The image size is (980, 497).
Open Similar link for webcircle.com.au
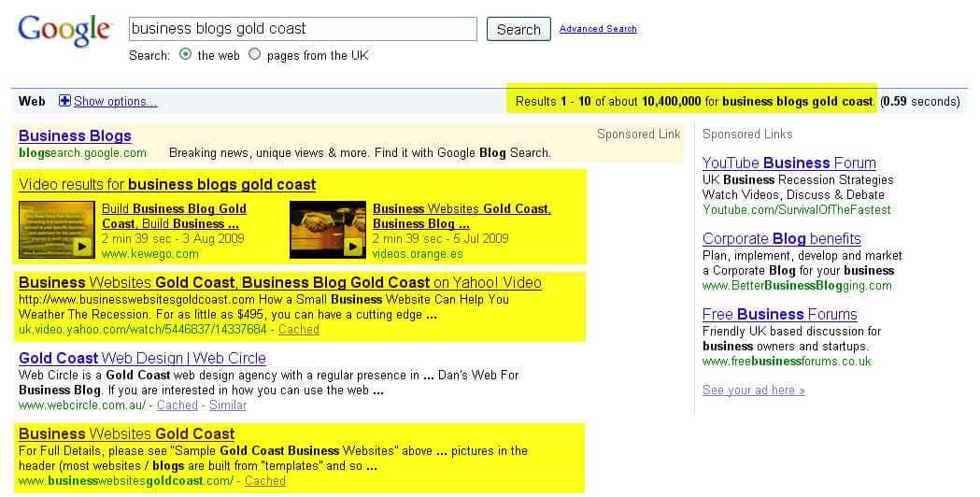point(228,405)
